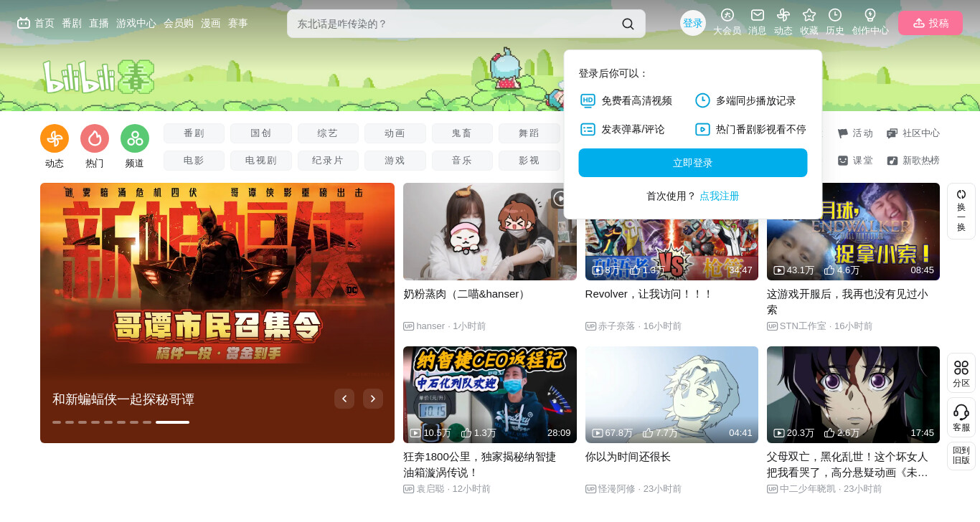Viewport: 980px width, 522px height.
Task: Open 会员购 in top navigation
Action: tap(179, 23)
